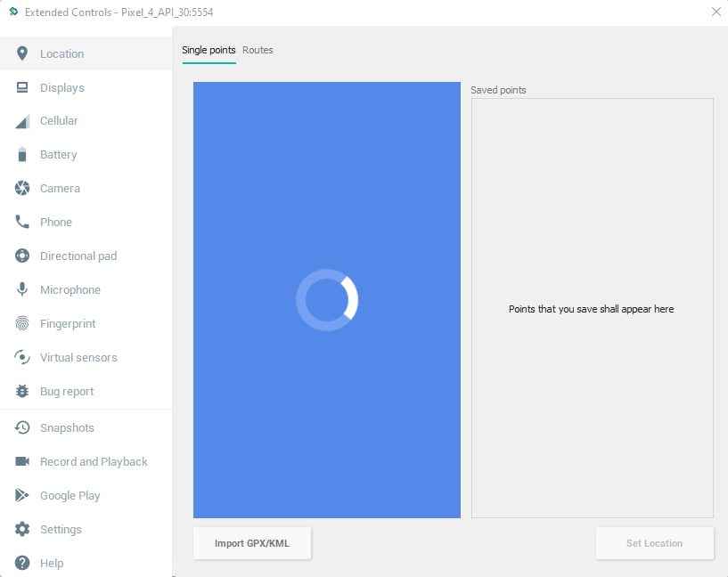
Task: Click the Microphone icon
Action: (x=21, y=289)
